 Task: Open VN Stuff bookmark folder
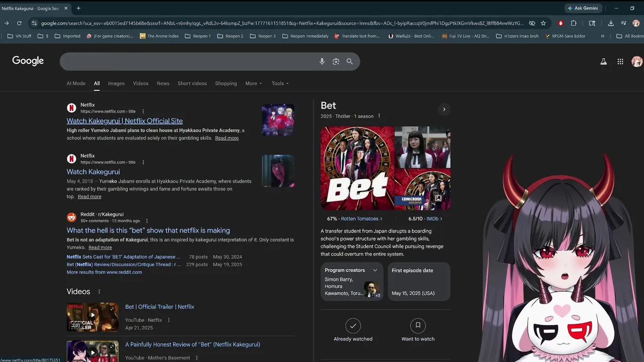tap(20, 36)
